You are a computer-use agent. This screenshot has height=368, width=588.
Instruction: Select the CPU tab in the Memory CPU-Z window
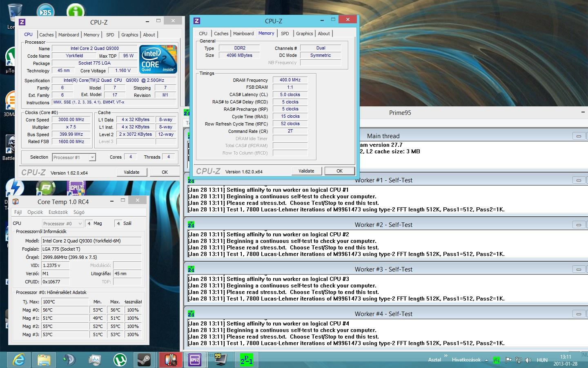coord(203,34)
